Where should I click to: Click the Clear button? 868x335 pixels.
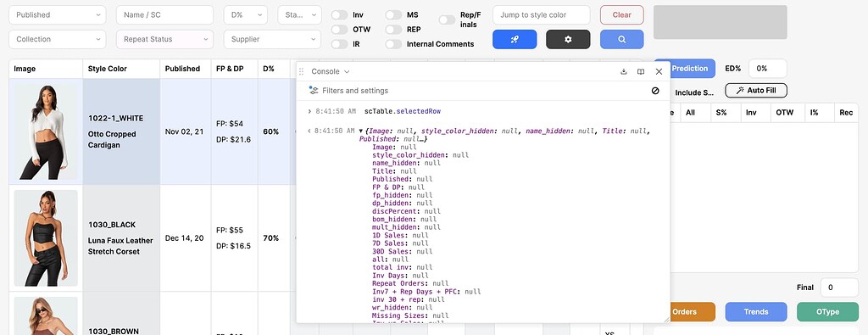621,15
